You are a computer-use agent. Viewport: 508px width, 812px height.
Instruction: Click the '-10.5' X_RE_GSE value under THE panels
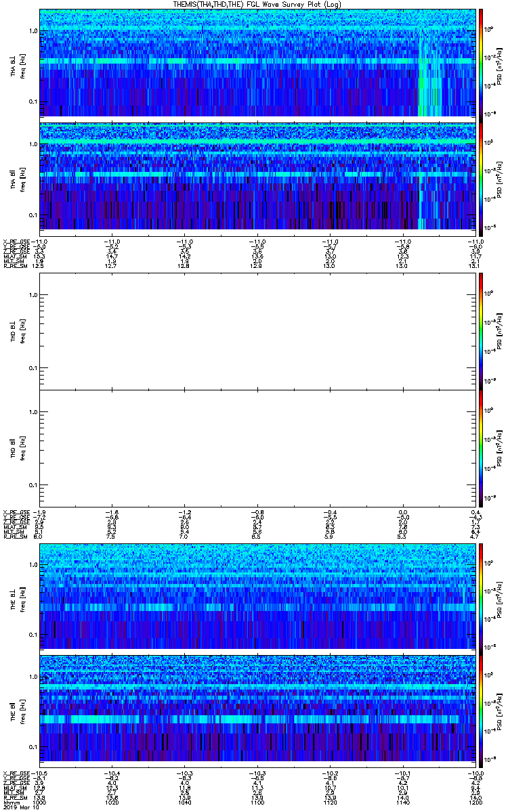pos(38,773)
